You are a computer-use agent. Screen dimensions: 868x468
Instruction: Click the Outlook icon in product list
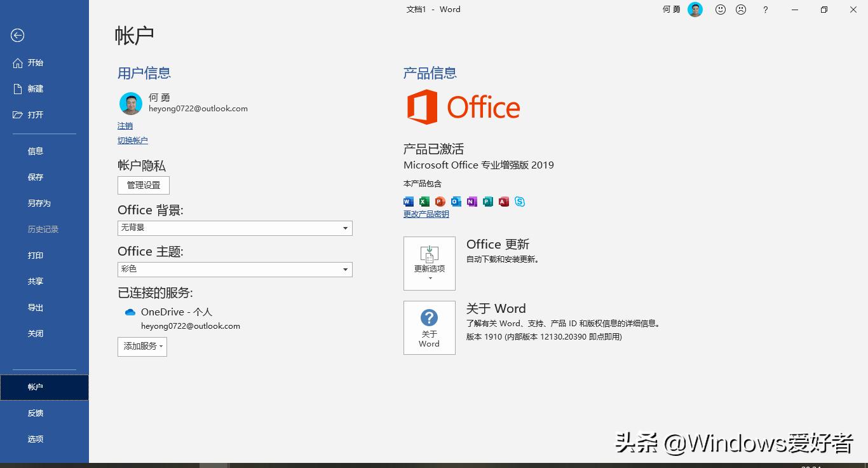(x=456, y=202)
